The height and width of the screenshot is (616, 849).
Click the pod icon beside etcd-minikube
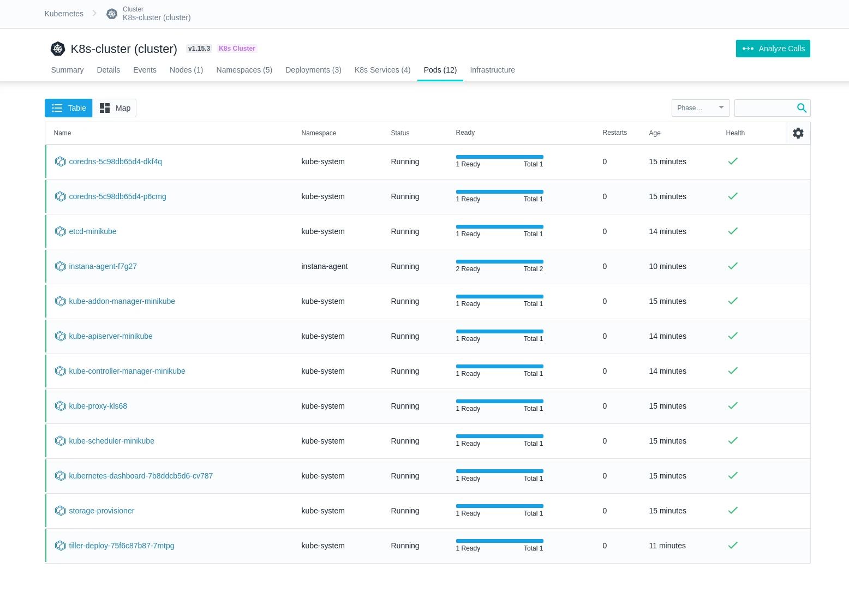61,231
